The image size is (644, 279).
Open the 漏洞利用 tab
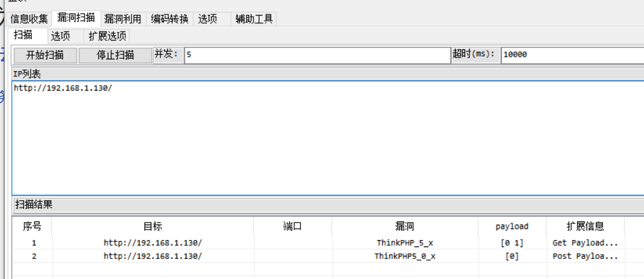pyautogui.click(x=123, y=19)
